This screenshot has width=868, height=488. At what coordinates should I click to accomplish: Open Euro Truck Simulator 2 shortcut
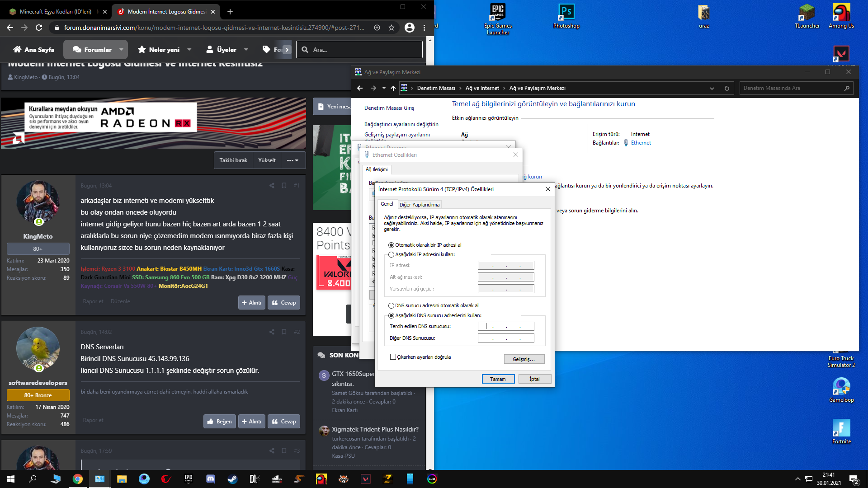841,360
